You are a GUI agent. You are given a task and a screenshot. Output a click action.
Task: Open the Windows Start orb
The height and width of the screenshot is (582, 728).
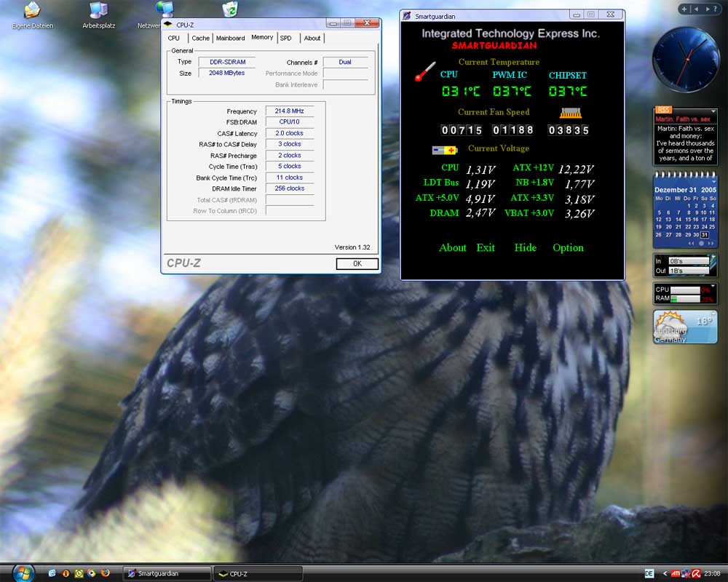tap(23, 573)
